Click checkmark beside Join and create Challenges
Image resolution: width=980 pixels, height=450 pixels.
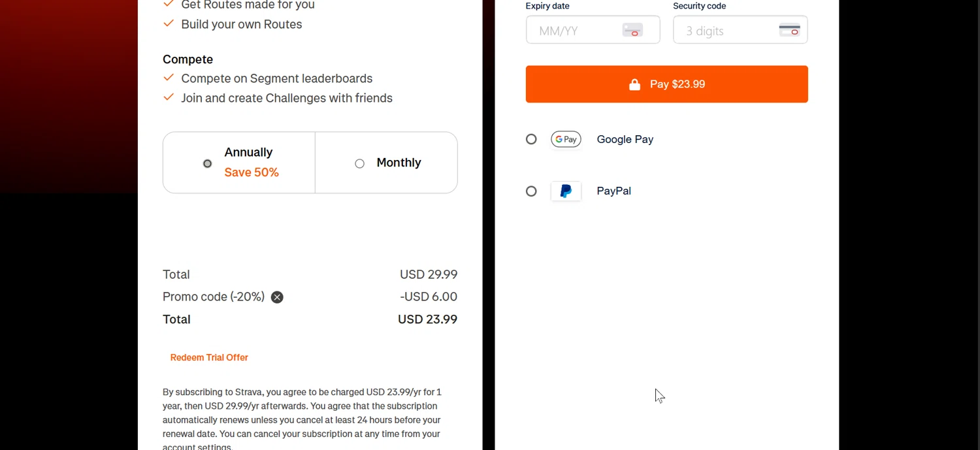tap(169, 97)
